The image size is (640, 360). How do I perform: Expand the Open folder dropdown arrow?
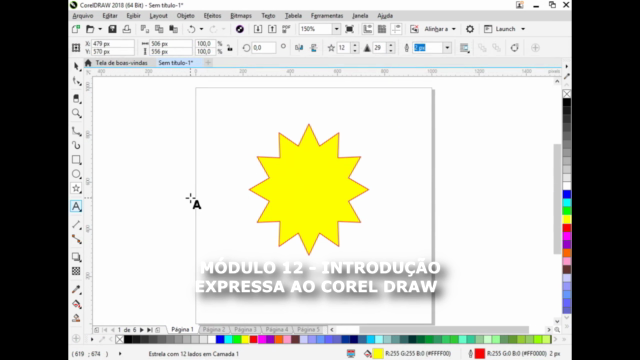[100, 29]
